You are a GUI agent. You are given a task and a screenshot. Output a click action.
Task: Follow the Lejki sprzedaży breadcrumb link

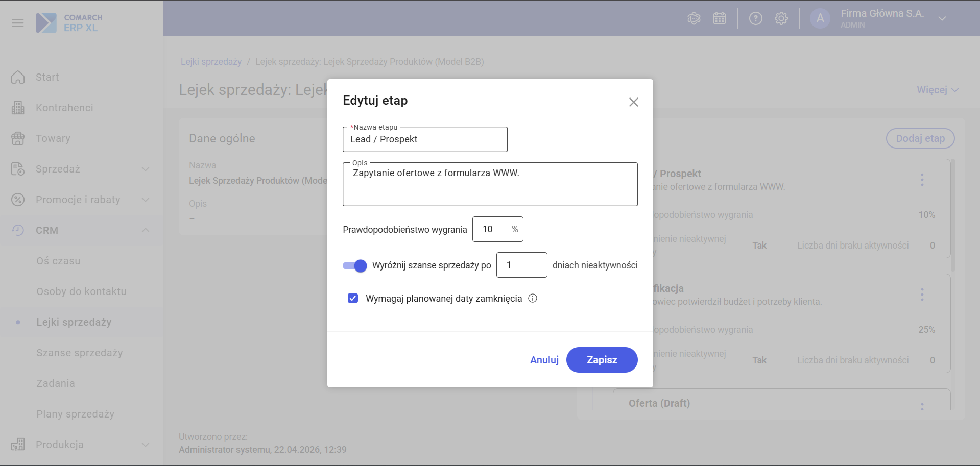(x=211, y=62)
